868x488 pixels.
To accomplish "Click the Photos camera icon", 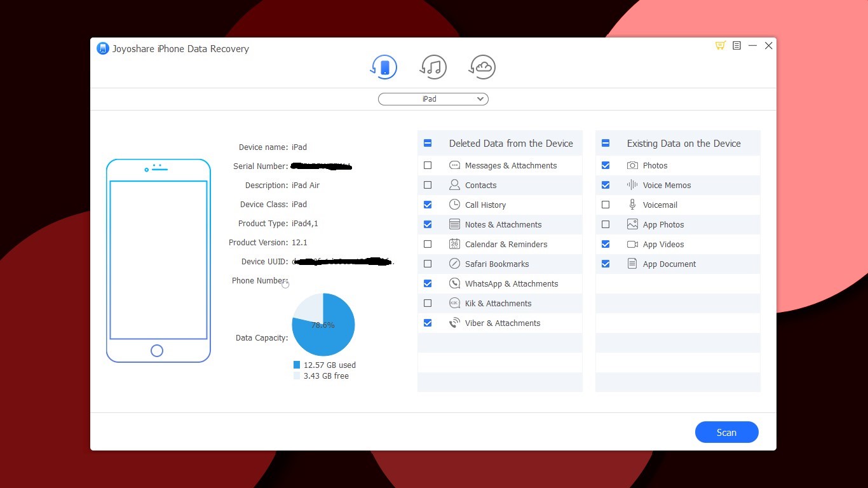I will coord(632,165).
